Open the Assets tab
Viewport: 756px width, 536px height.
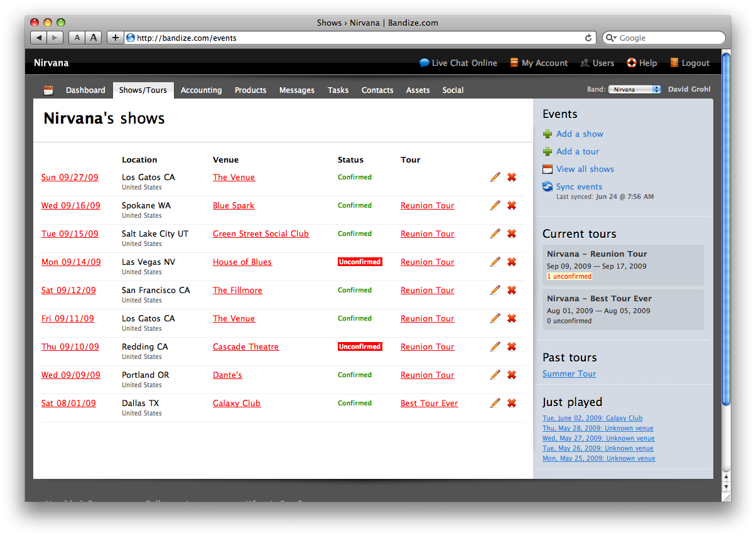tap(418, 90)
